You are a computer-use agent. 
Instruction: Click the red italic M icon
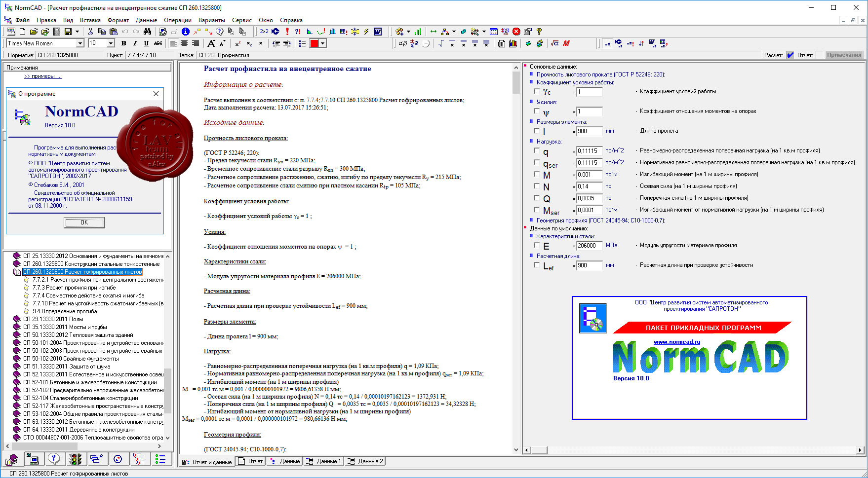566,43
